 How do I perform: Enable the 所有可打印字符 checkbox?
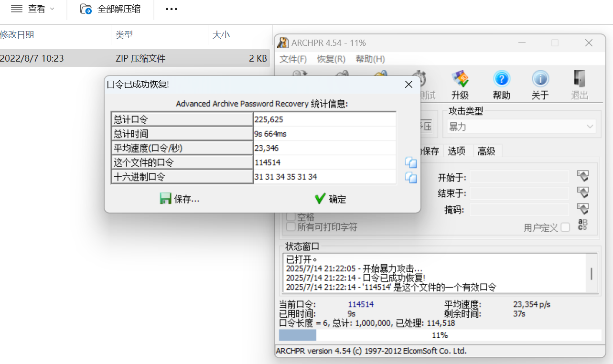[290, 227]
